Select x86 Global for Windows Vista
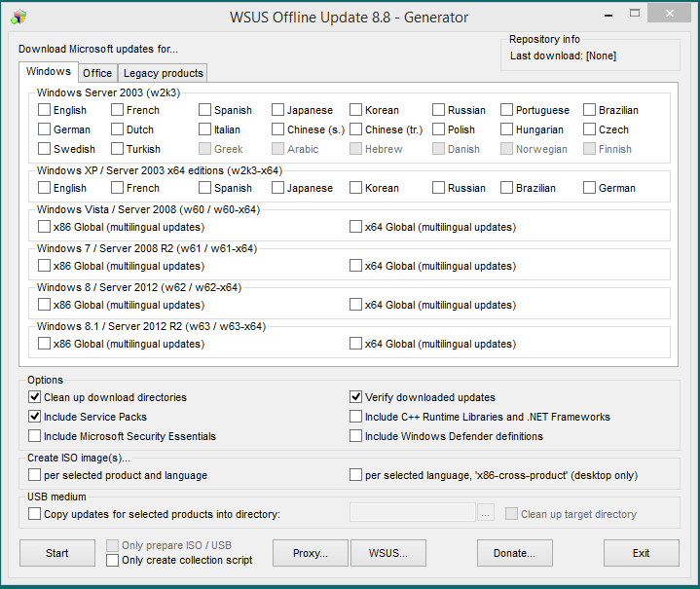 [44, 227]
